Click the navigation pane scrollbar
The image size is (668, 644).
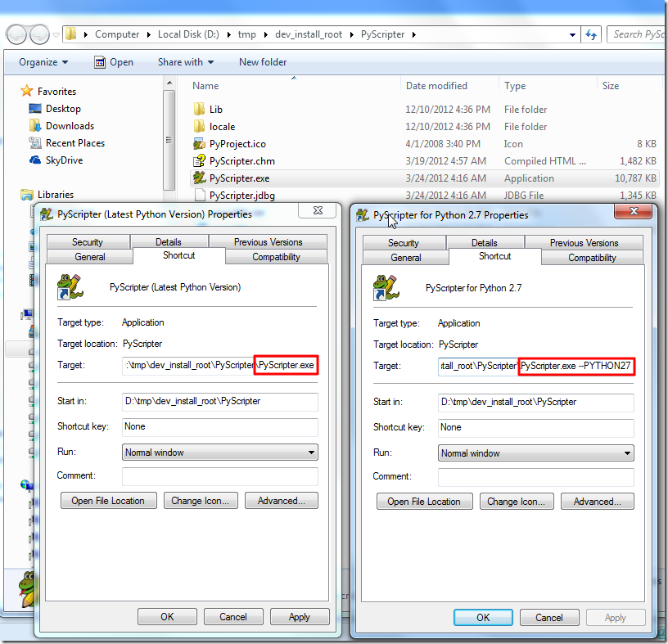coord(169,139)
